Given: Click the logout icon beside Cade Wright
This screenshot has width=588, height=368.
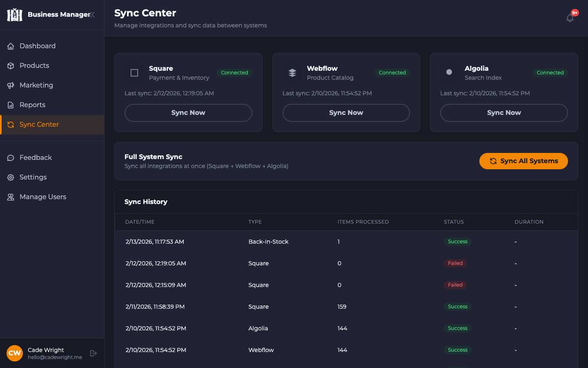Looking at the screenshot, I should [94, 353].
